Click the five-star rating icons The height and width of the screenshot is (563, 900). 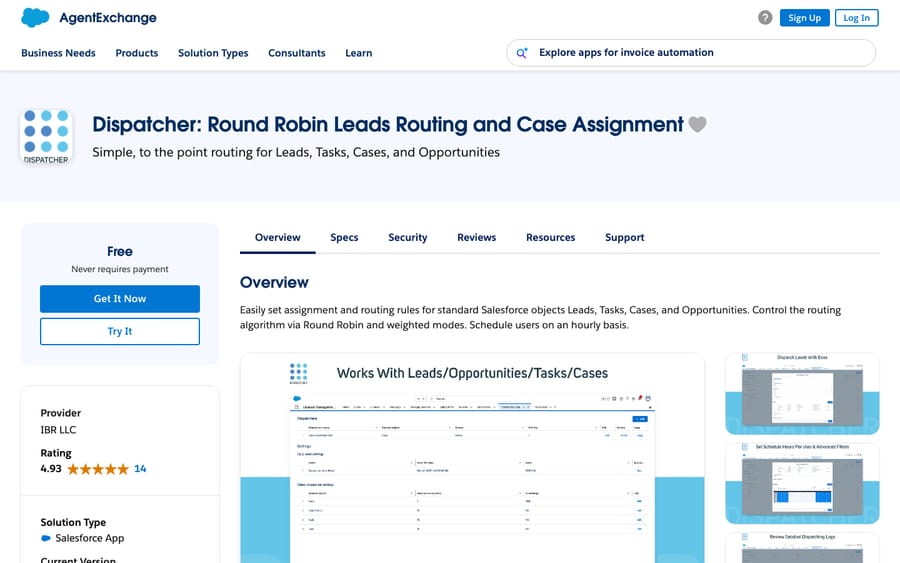[x=98, y=469]
